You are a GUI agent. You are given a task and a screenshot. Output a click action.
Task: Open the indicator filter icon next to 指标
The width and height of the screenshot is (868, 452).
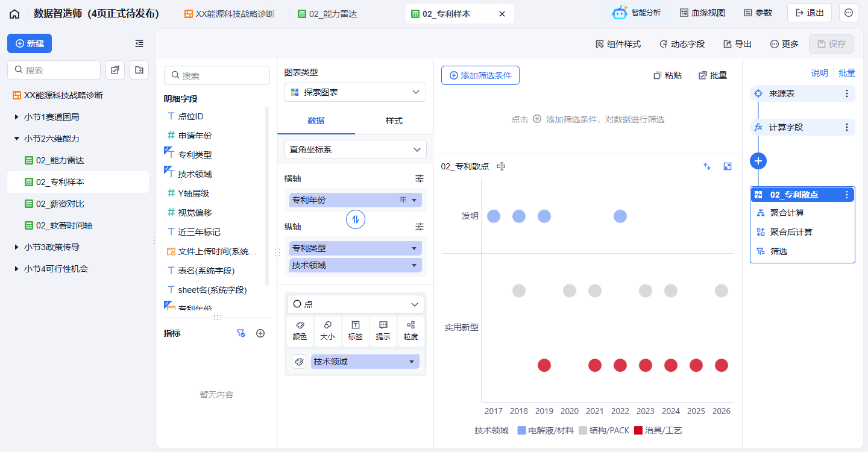[x=241, y=333]
